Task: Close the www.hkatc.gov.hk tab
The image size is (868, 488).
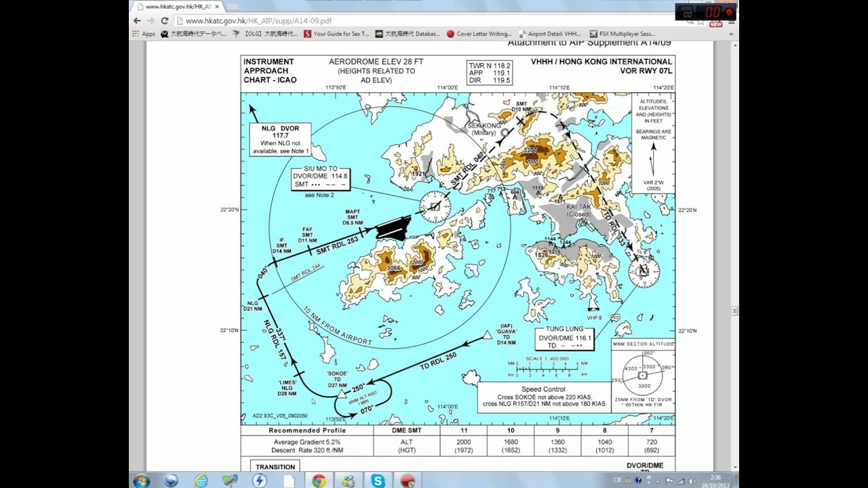Action: (x=217, y=6)
